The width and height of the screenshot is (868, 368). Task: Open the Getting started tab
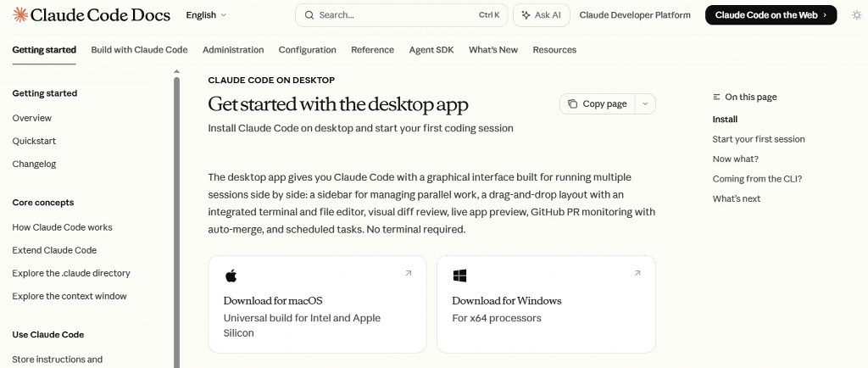tap(44, 50)
